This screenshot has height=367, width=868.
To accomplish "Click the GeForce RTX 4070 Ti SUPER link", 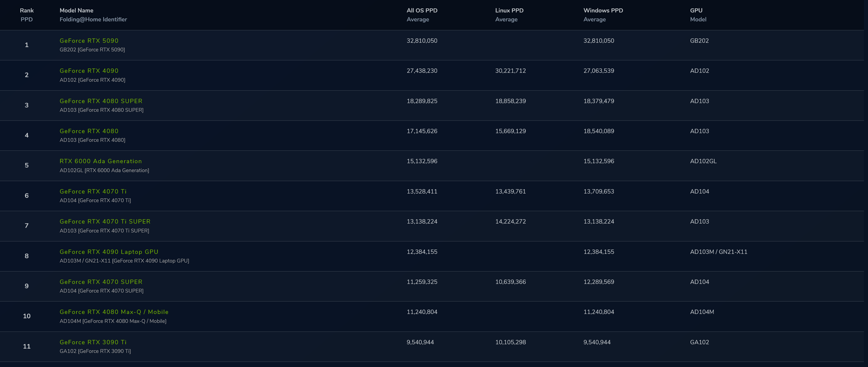I will [x=105, y=221].
